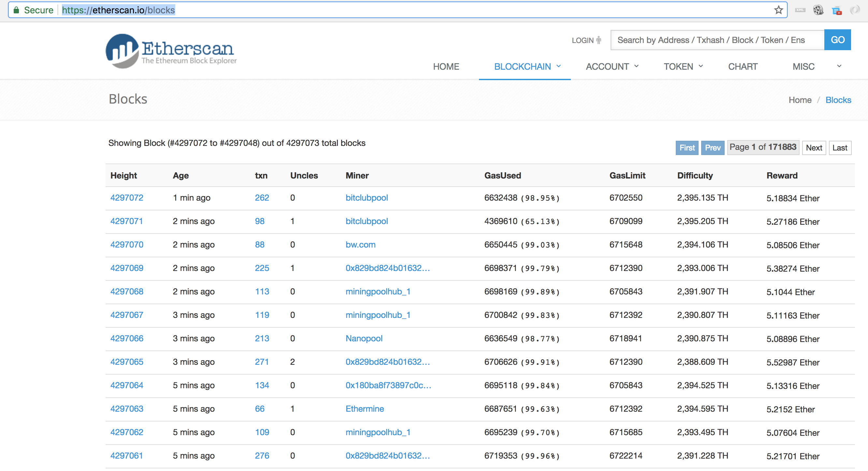The height and width of the screenshot is (471, 868).
Task: Click the bookmark star icon in address bar
Action: click(x=778, y=10)
